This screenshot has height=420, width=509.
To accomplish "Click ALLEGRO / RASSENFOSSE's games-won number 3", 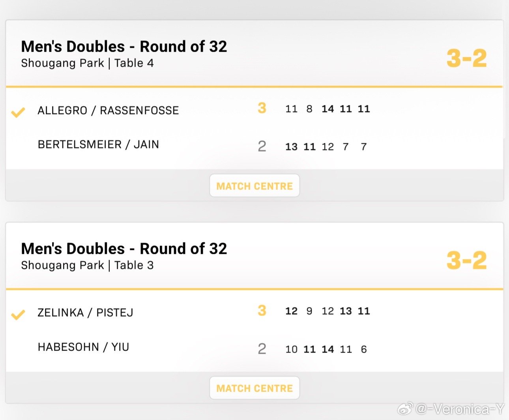I will tap(262, 108).
